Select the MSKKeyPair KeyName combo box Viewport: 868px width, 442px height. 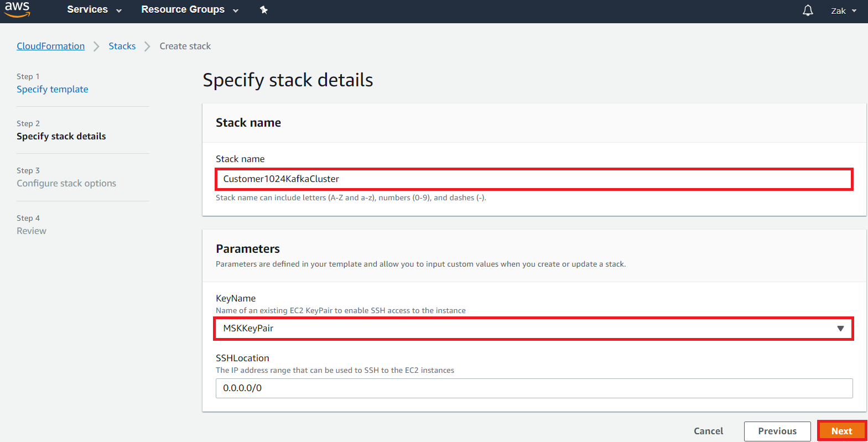click(526, 329)
